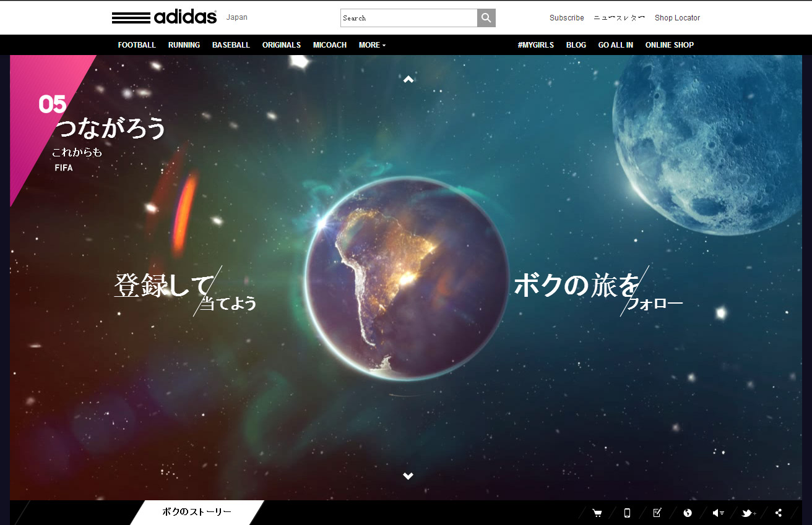This screenshot has width=812, height=525.
Task: Click the globe icon in bottom bar
Action: coord(688,513)
